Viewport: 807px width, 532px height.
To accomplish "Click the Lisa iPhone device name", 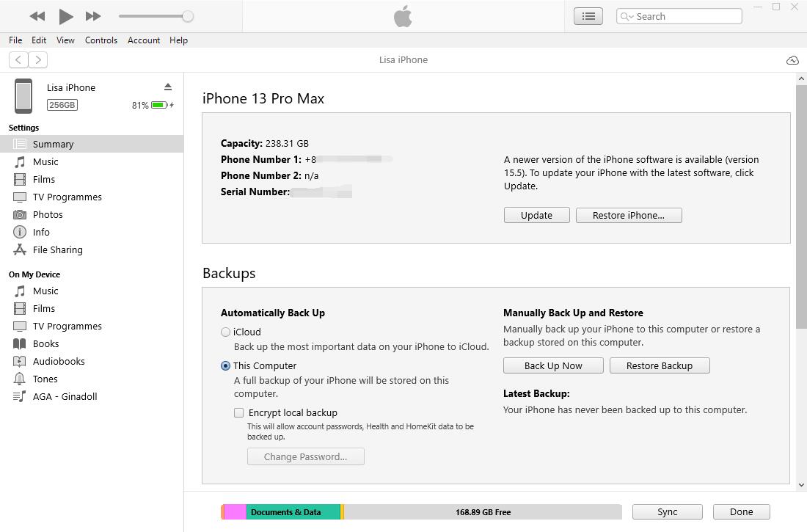I will [x=71, y=87].
